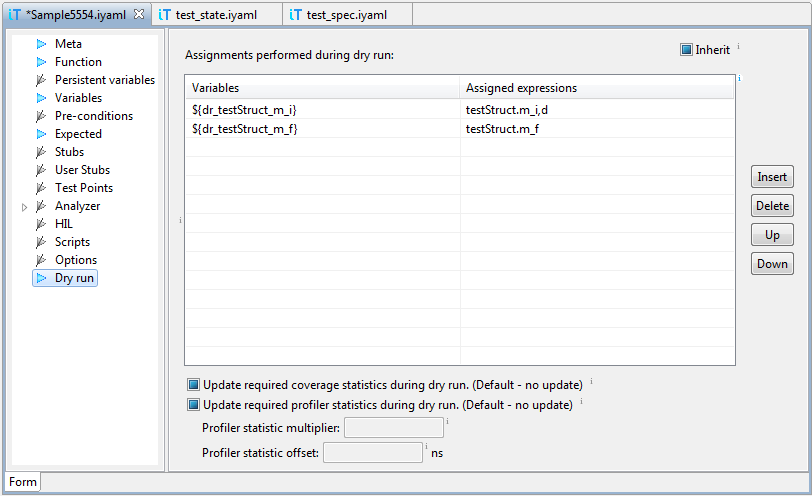Expand the Analyzer tree node
The width and height of the screenshot is (812, 496).
click(x=25, y=207)
